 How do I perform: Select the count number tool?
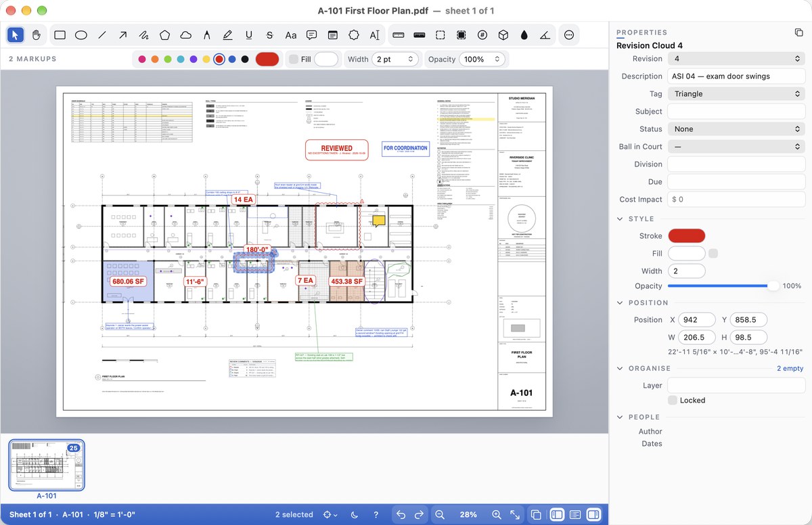click(482, 35)
